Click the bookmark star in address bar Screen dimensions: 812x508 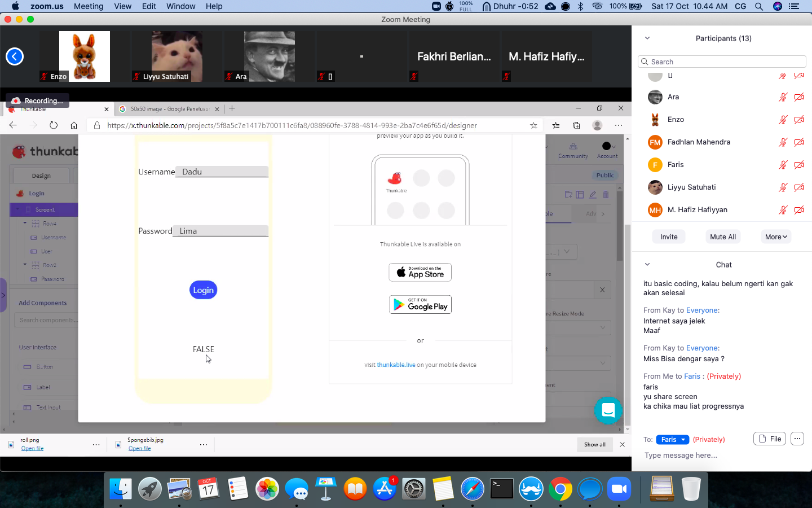coord(533,125)
